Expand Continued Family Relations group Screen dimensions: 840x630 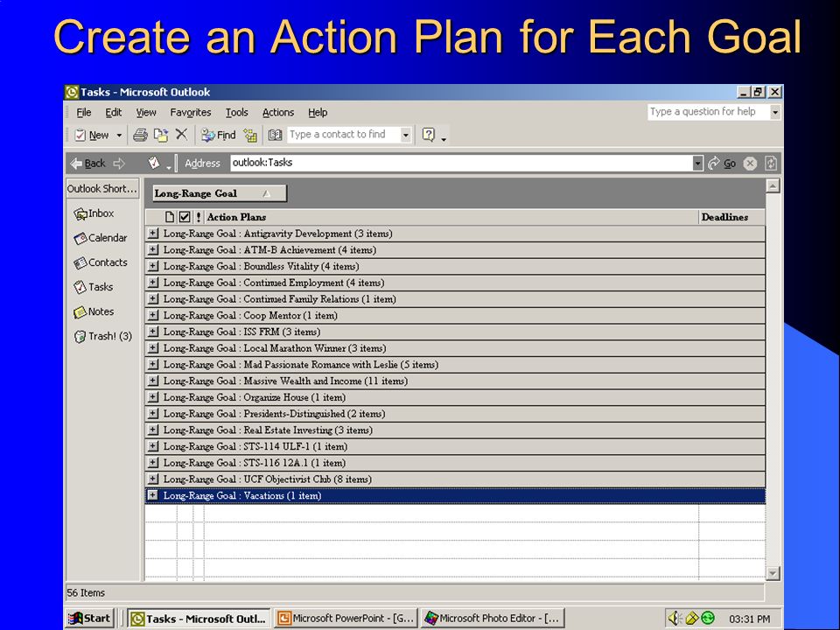point(153,298)
